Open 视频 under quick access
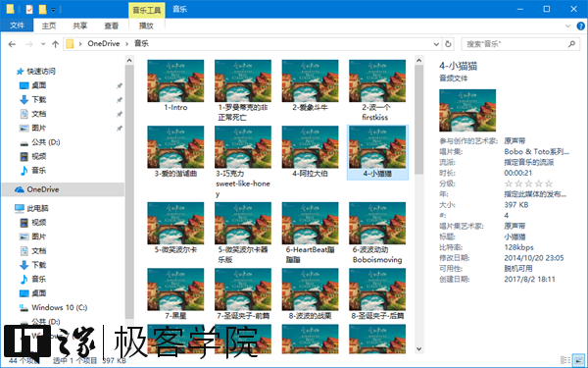 (x=38, y=156)
